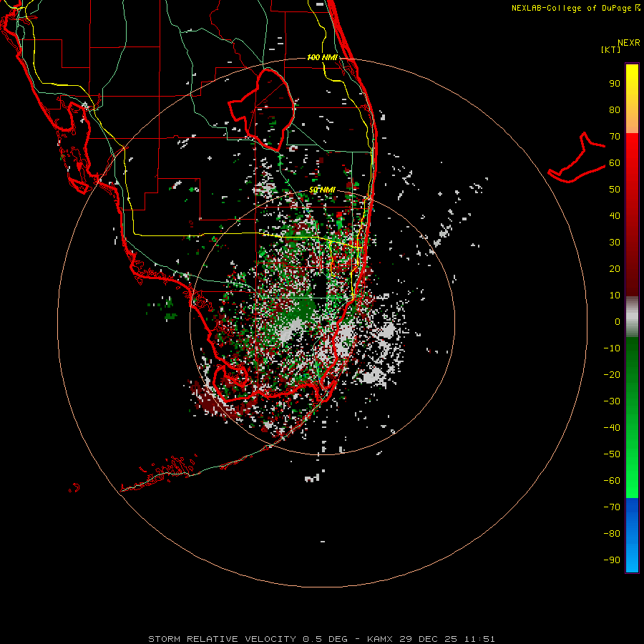Click the 10 value on the velocity scale
This screenshot has height=644, width=644.
tap(615, 296)
